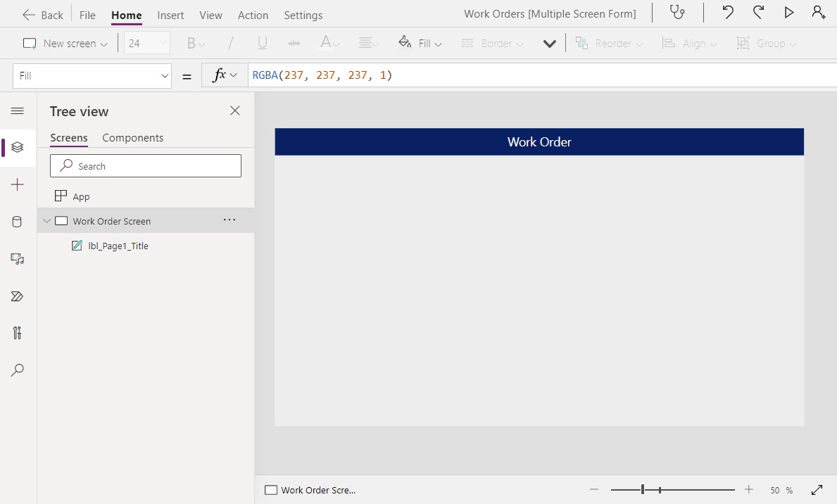Viewport: 837px width, 504px height.
Task: Switch to the Components tab
Action: (132, 138)
